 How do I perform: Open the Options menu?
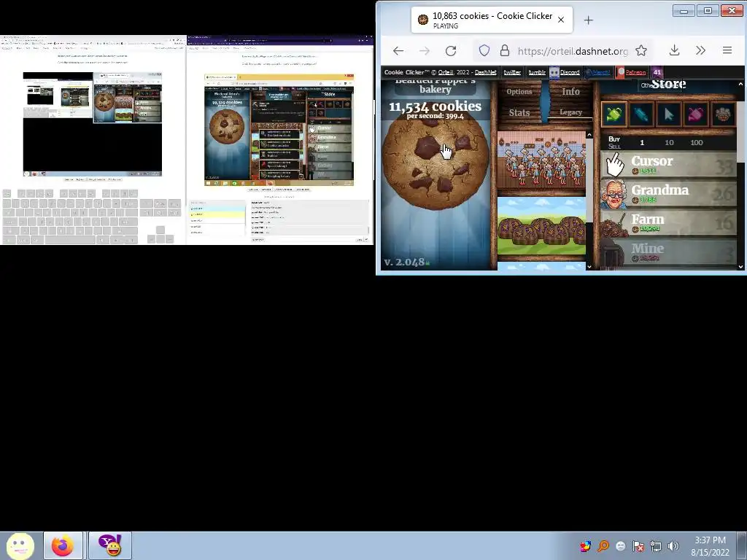click(x=519, y=91)
